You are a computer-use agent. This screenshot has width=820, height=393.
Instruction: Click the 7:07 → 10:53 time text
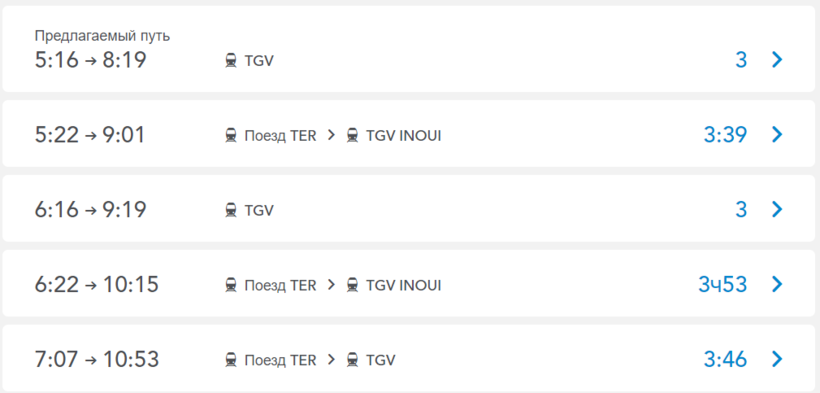(x=97, y=360)
